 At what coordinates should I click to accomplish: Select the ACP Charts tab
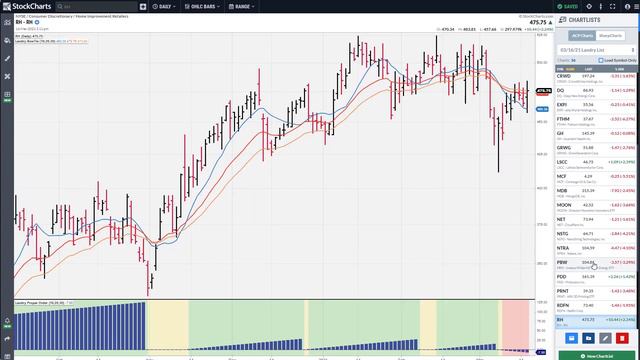tap(582, 36)
